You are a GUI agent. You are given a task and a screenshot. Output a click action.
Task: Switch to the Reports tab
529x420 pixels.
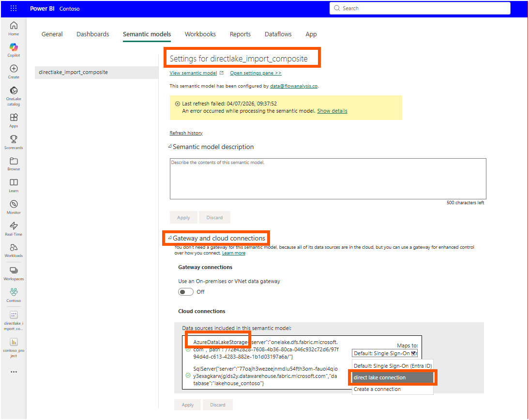tap(240, 34)
